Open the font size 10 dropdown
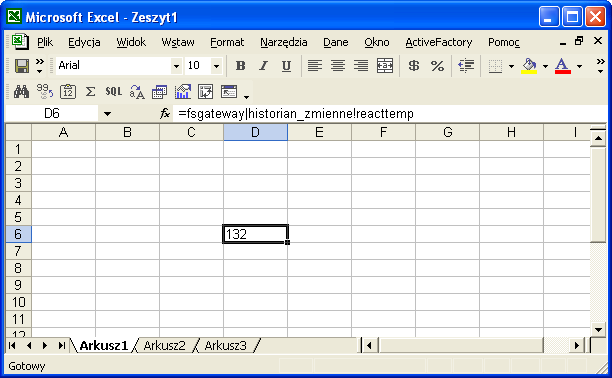 [x=216, y=66]
